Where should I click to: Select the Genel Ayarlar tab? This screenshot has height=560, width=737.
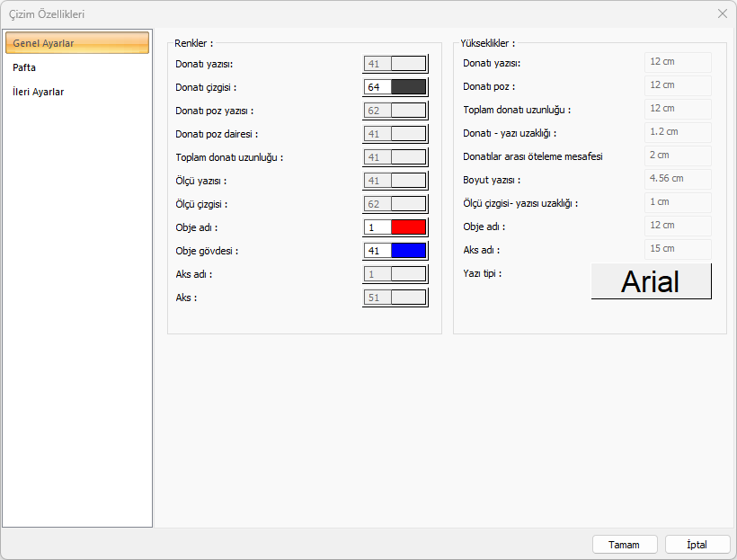(x=76, y=43)
